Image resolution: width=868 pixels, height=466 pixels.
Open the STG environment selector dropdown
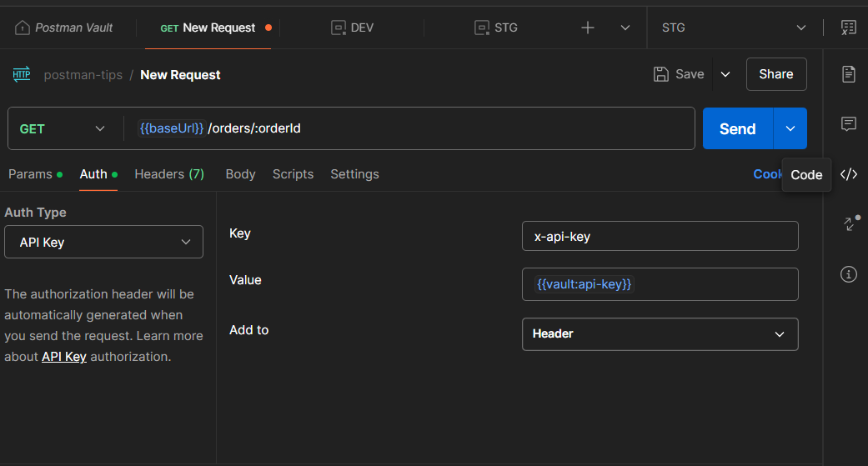pos(734,28)
